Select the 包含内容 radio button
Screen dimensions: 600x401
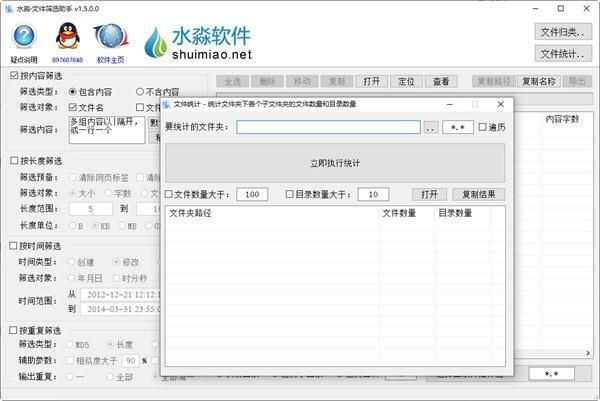coord(72,91)
